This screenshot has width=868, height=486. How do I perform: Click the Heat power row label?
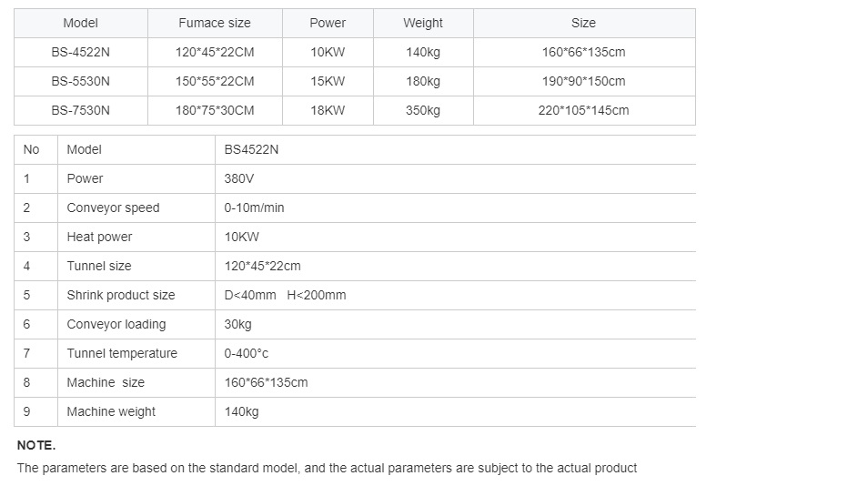(x=100, y=237)
